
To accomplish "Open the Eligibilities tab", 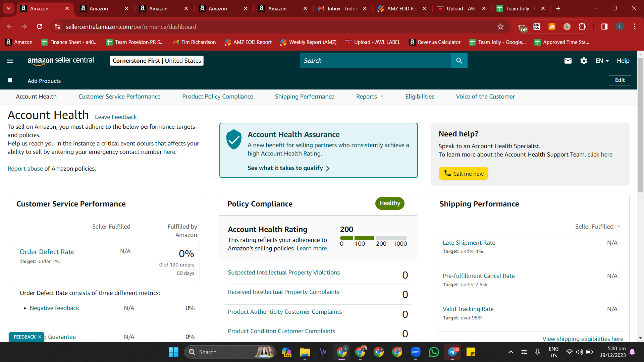I will coord(420,97).
